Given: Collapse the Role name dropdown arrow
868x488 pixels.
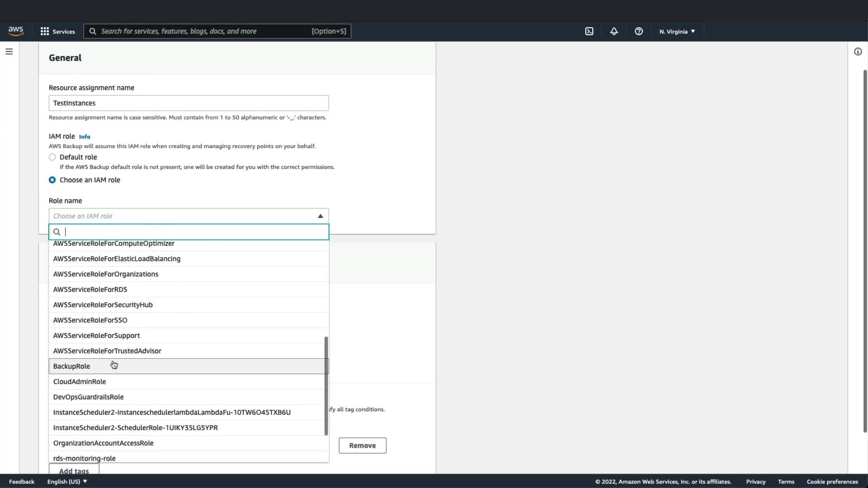Looking at the screenshot, I should tap(320, 216).
